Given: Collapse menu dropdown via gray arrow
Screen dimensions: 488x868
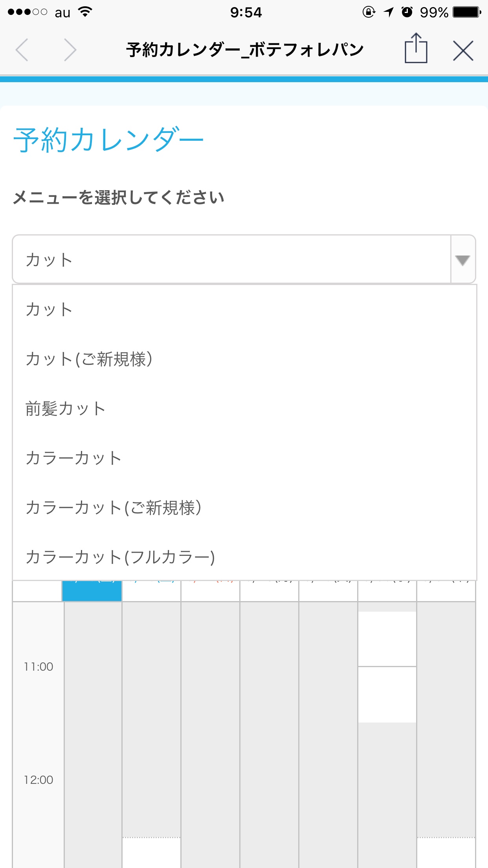Looking at the screenshot, I should pyautogui.click(x=462, y=260).
